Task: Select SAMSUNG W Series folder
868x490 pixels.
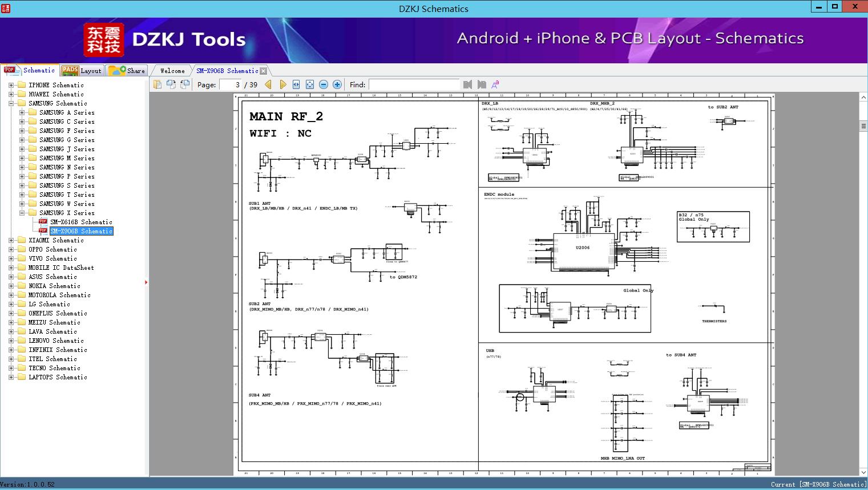Action: [67, 204]
